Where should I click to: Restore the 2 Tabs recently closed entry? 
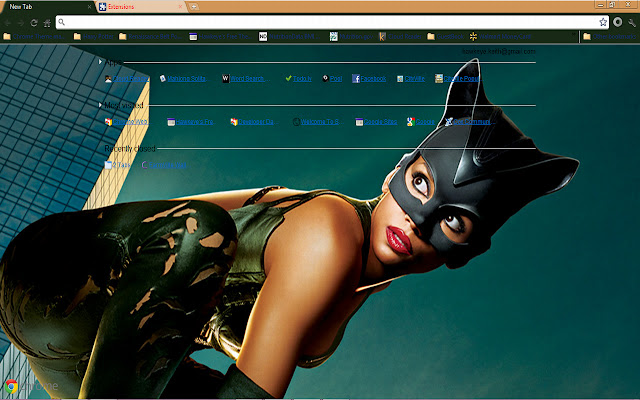(118, 165)
